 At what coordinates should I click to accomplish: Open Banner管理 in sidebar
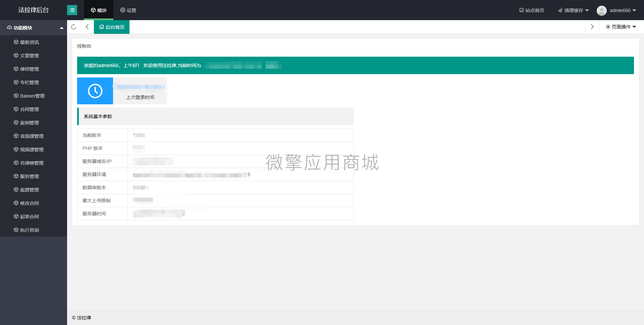tap(34, 96)
